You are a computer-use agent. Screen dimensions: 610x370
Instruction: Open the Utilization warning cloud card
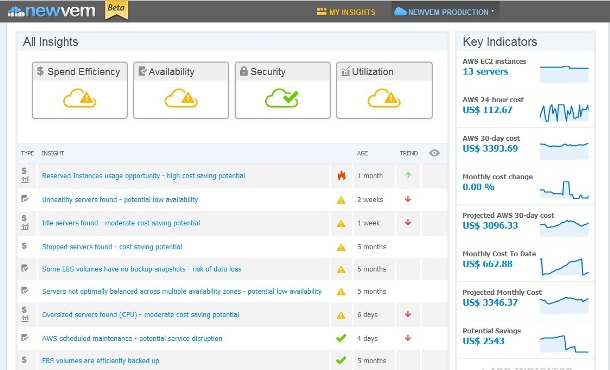click(x=384, y=90)
